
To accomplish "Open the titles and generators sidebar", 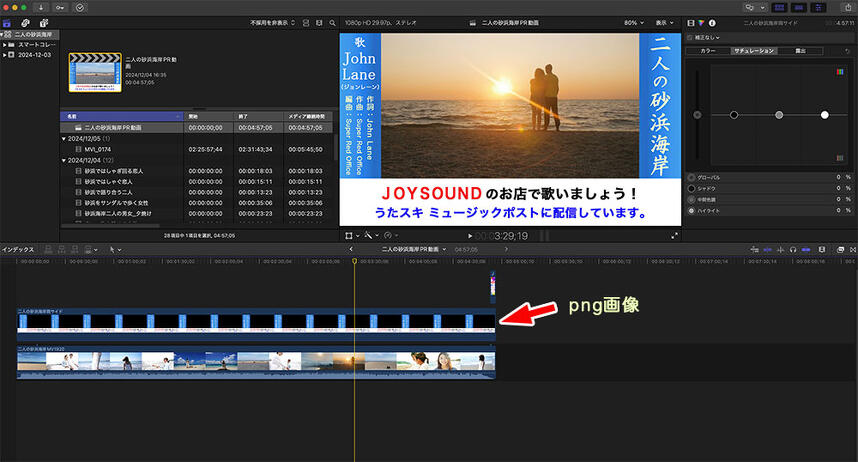I will click(45, 21).
